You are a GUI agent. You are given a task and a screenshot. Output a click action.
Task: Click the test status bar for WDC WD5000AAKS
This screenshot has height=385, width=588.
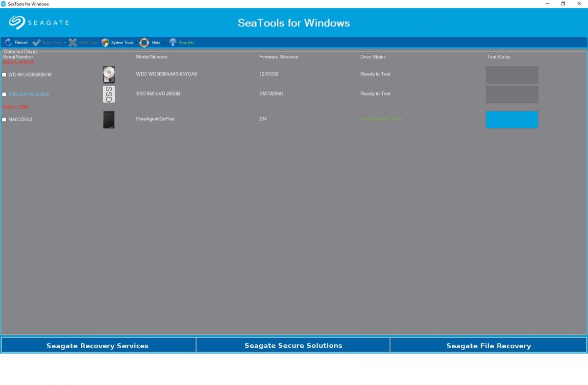pos(512,75)
